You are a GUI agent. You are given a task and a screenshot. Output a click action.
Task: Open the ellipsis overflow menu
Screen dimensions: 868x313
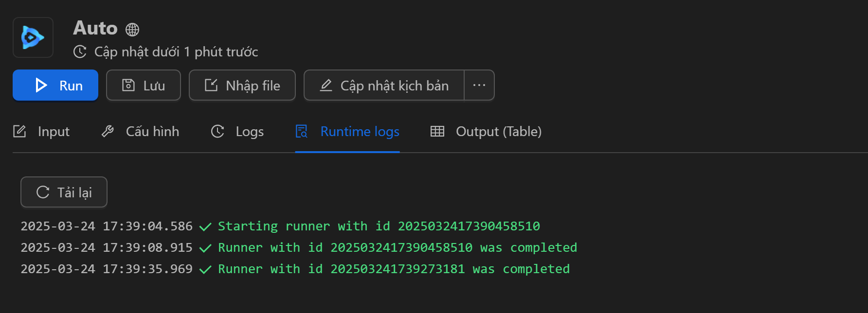click(x=479, y=85)
